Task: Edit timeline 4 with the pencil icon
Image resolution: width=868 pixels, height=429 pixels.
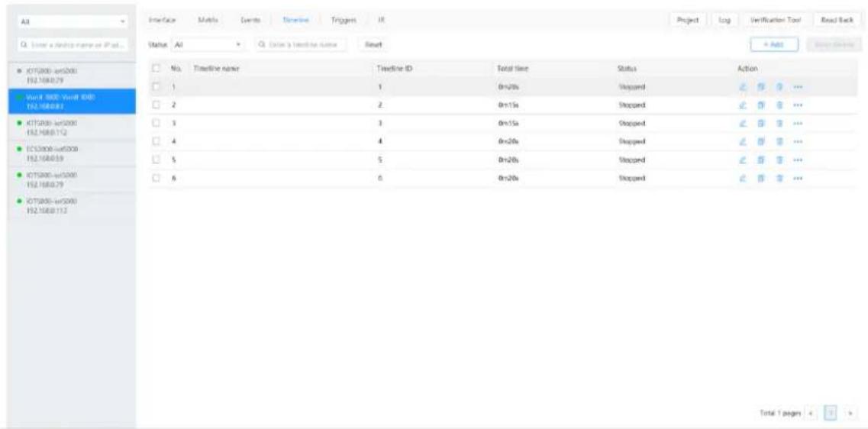Action: coord(743,142)
